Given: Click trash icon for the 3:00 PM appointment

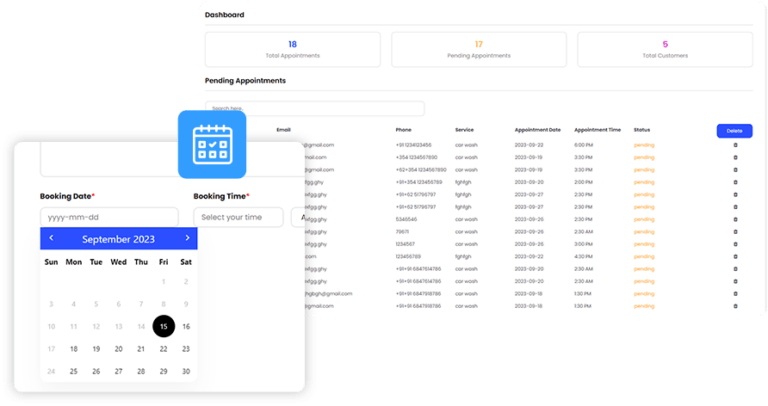Looking at the screenshot, I should pyautogui.click(x=735, y=244).
